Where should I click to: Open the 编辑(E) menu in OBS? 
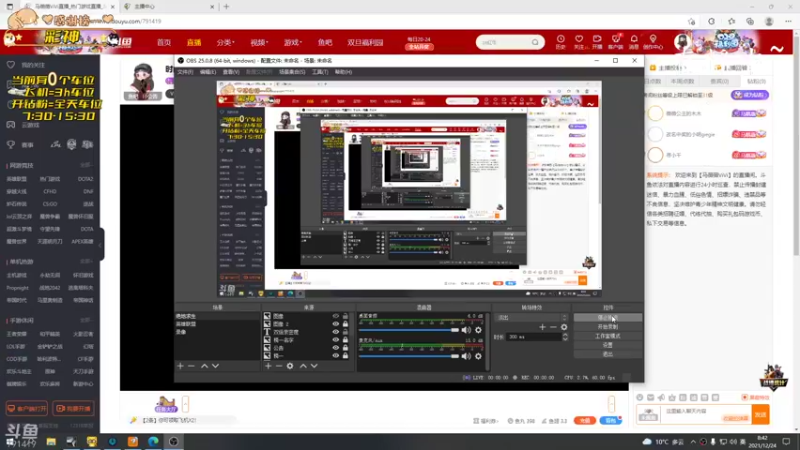(208, 72)
